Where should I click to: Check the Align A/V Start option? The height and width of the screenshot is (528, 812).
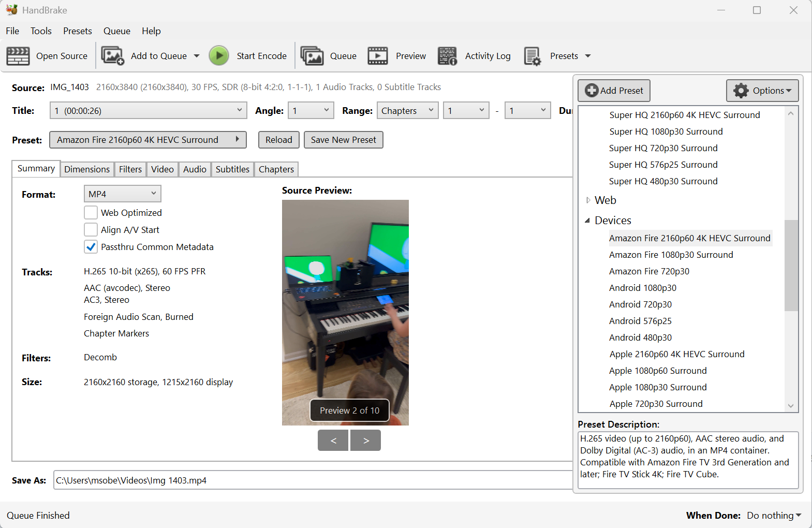(x=91, y=230)
